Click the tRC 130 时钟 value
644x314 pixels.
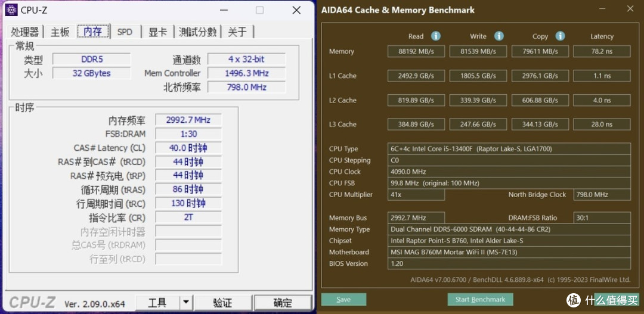pos(188,203)
